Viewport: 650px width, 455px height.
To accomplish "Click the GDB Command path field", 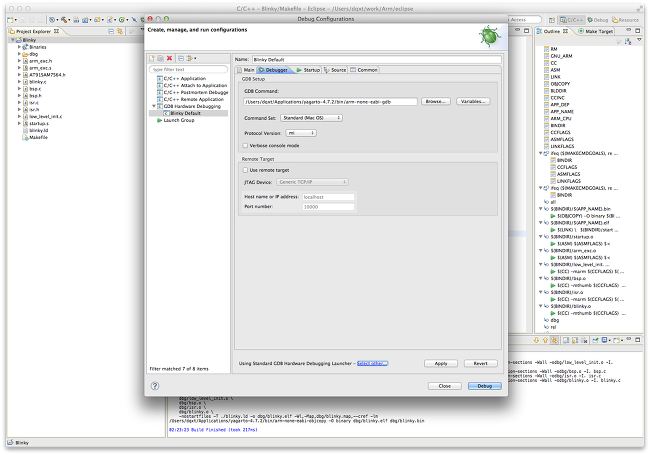I will (x=330, y=102).
